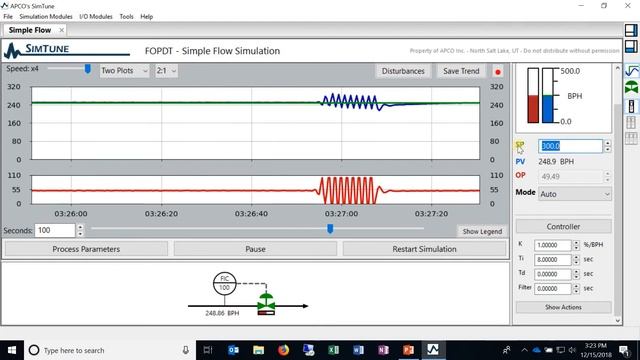This screenshot has height=360, width=640.
Task: Click the Windows Start button
Action: pos(12,350)
